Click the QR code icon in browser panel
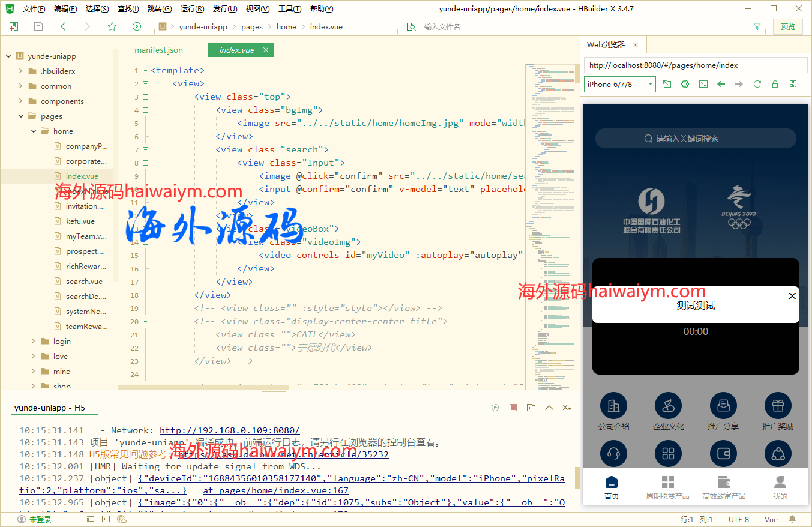The height and width of the screenshot is (527, 812). (793, 85)
